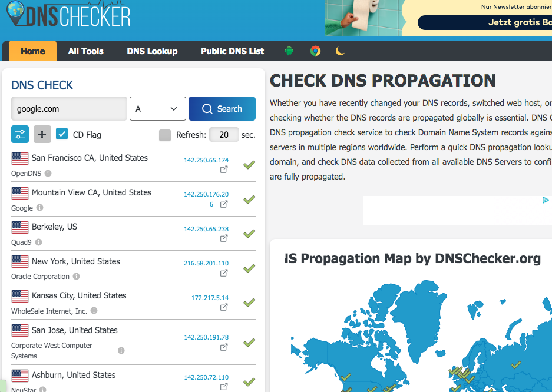Click the Search button
552x392 pixels.
(x=222, y=109)
